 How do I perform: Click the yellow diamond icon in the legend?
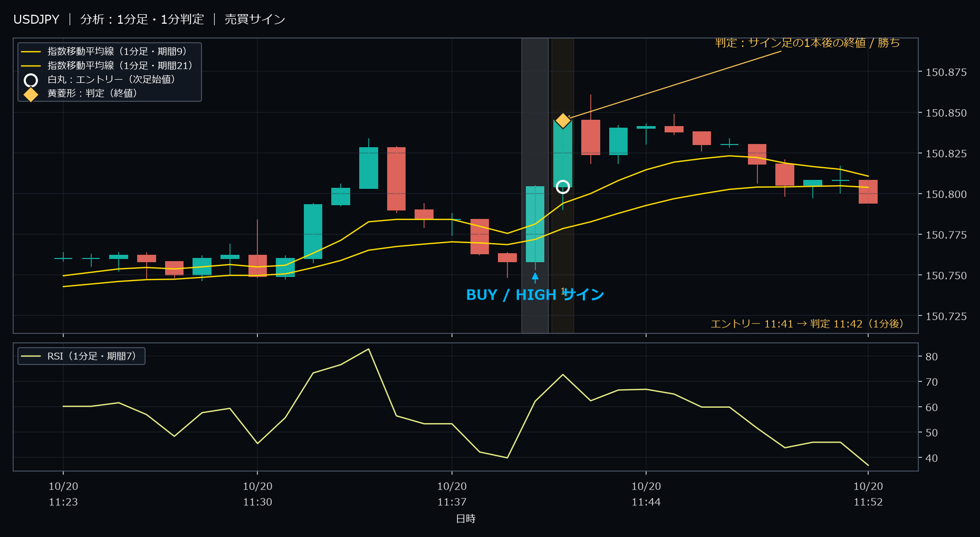tap(31, 94)
